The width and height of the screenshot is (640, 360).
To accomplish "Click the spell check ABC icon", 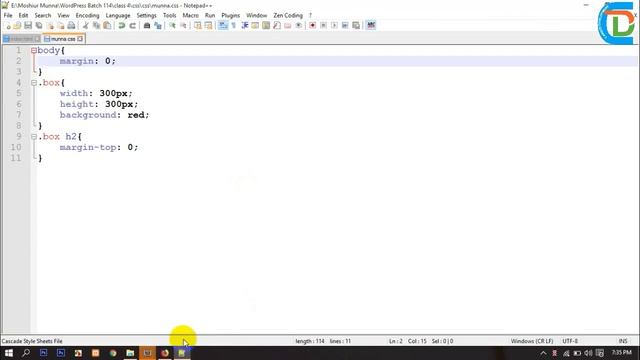I will tap(371, 26).
